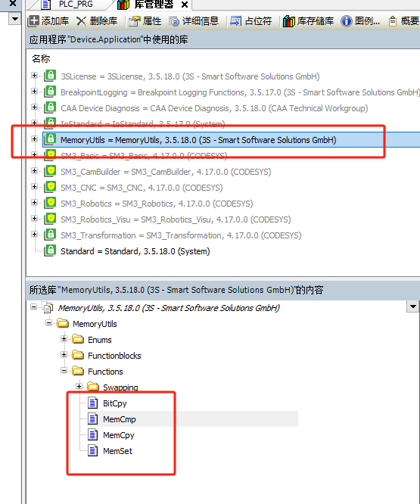This screenshot has width=420, height=504.
Task: Select the SM3_Transformation library row
Action: pyautogui.click(x=181, y=235)
